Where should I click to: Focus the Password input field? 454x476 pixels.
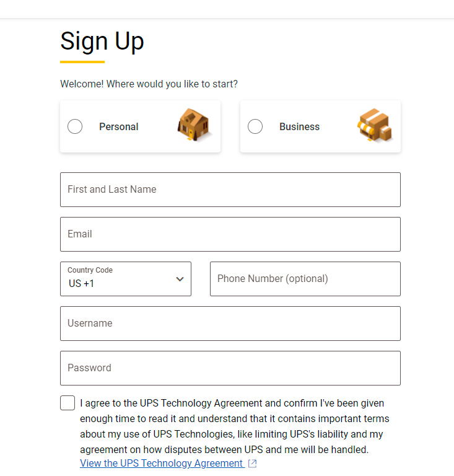[x=230, y=368]
